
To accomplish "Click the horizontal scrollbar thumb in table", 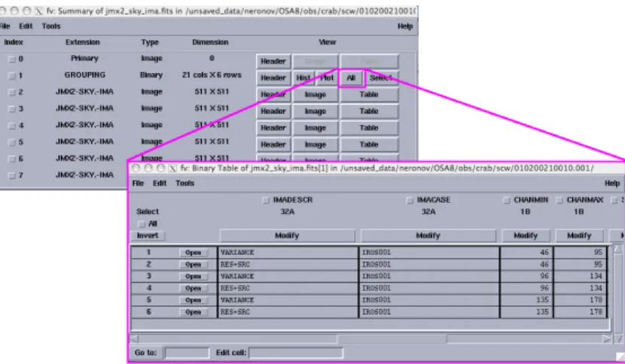I will pyautogui.click(x=392, y=339).
